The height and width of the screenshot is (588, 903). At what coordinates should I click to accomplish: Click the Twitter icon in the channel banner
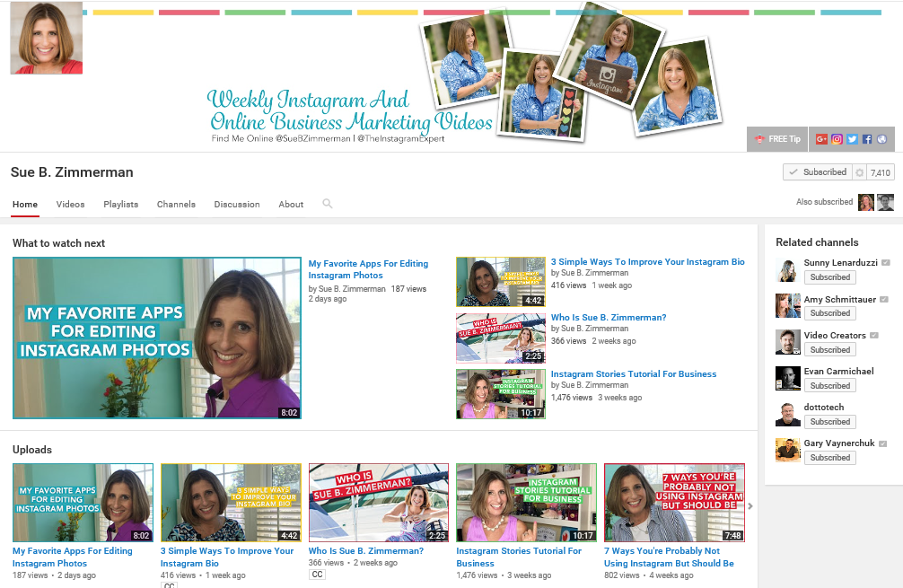tap(852, 139)
